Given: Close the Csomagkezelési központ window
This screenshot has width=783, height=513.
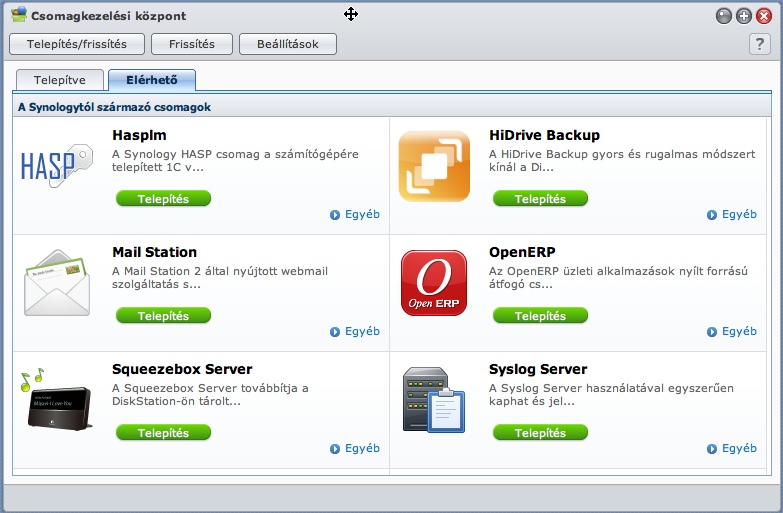Looking at the screenshot, I should point(764,16).
